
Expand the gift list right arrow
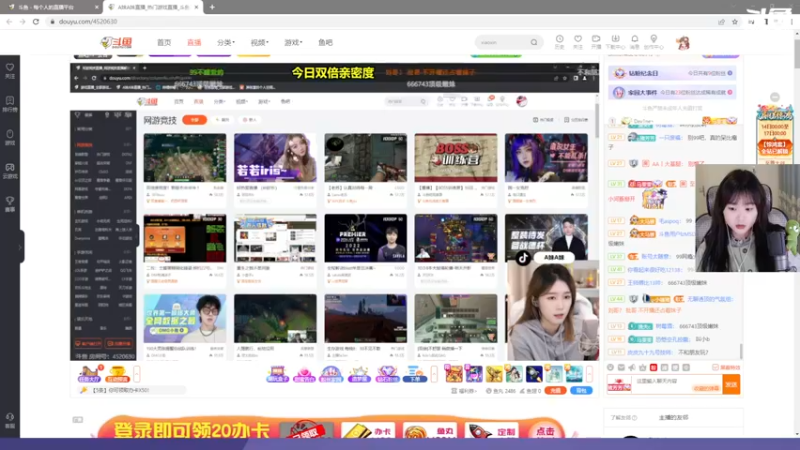tap(589, 374)
